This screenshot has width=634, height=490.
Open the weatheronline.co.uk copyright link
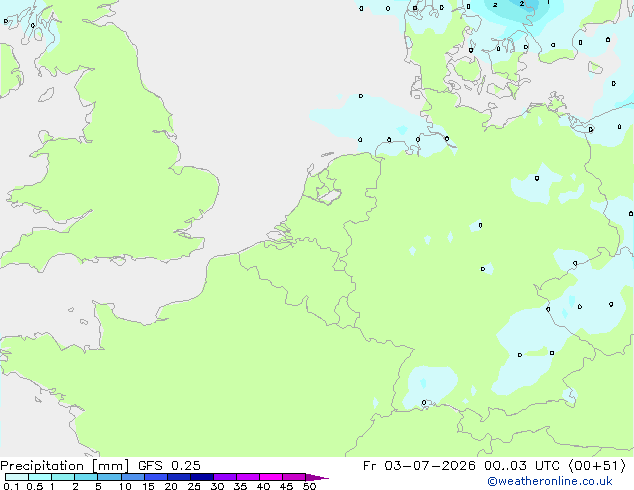pyautogui.click(x=550, y=482)
